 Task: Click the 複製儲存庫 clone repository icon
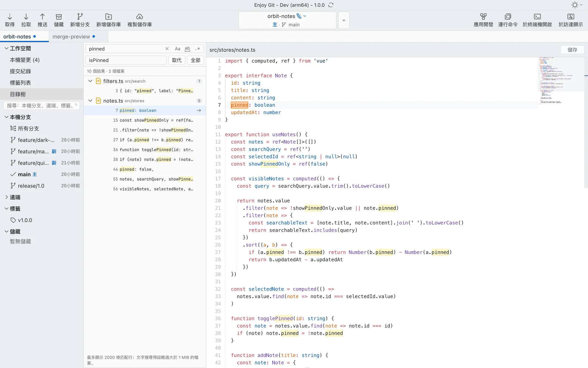pos(140,17)
